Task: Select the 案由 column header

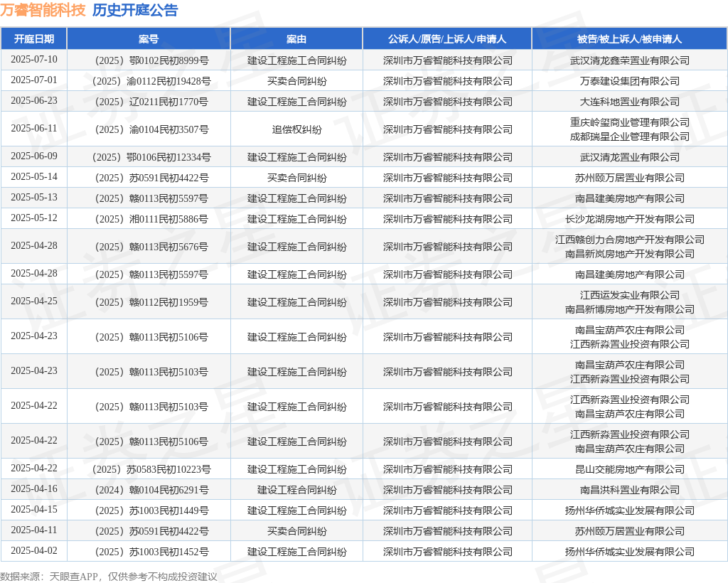Action: 296,39
